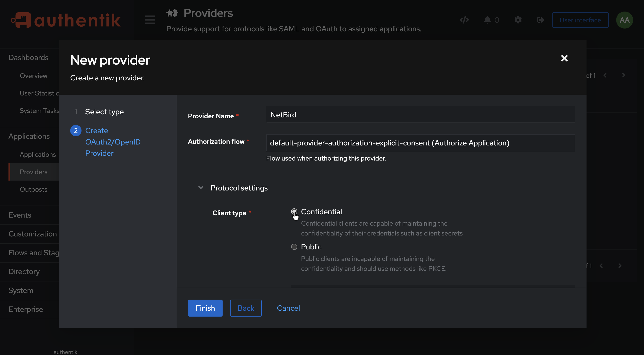Viewport: 644px width, 355px height.
Task: Return to the Select type step
Action: (105, 112)
